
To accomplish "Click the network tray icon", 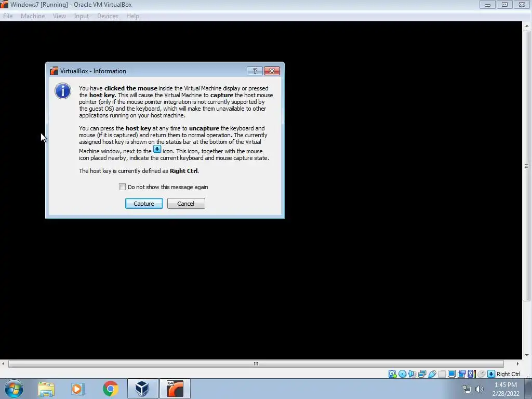I will tap(467, 389).
